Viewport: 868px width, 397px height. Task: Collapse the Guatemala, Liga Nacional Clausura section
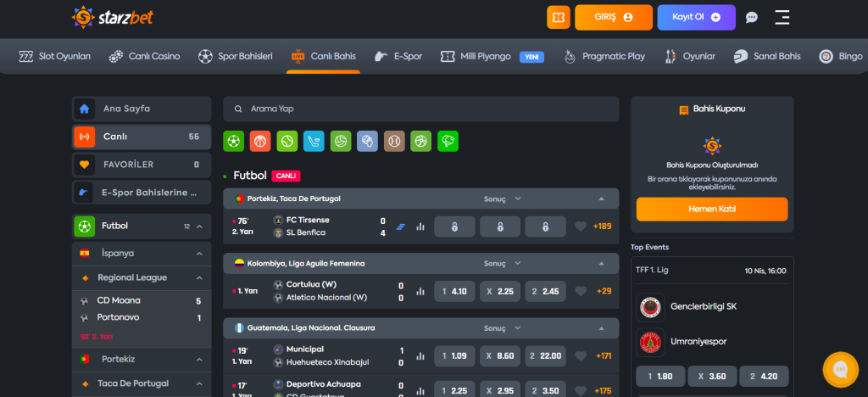[x=601, y=328]
